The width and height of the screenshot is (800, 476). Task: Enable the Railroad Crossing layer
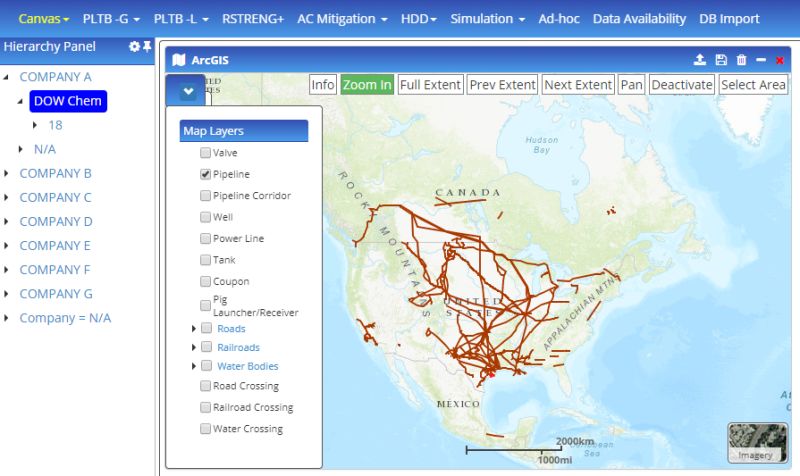(x=205, y=407)
